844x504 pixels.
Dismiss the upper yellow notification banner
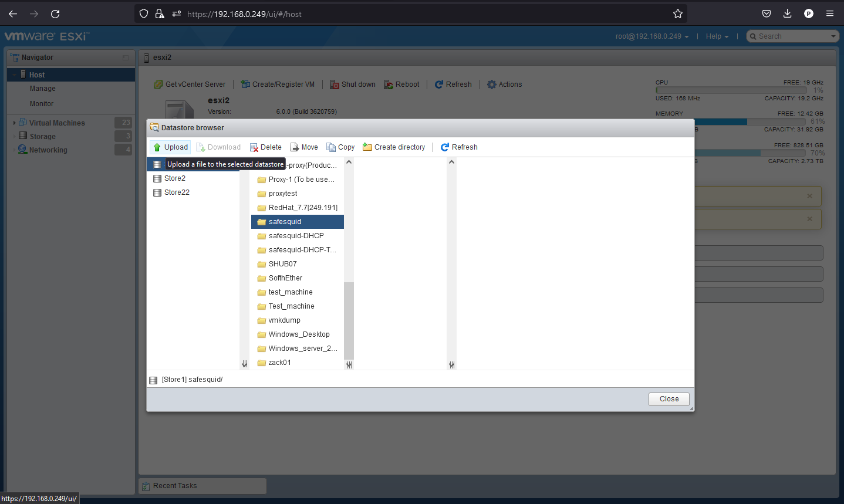coord(809,196)
